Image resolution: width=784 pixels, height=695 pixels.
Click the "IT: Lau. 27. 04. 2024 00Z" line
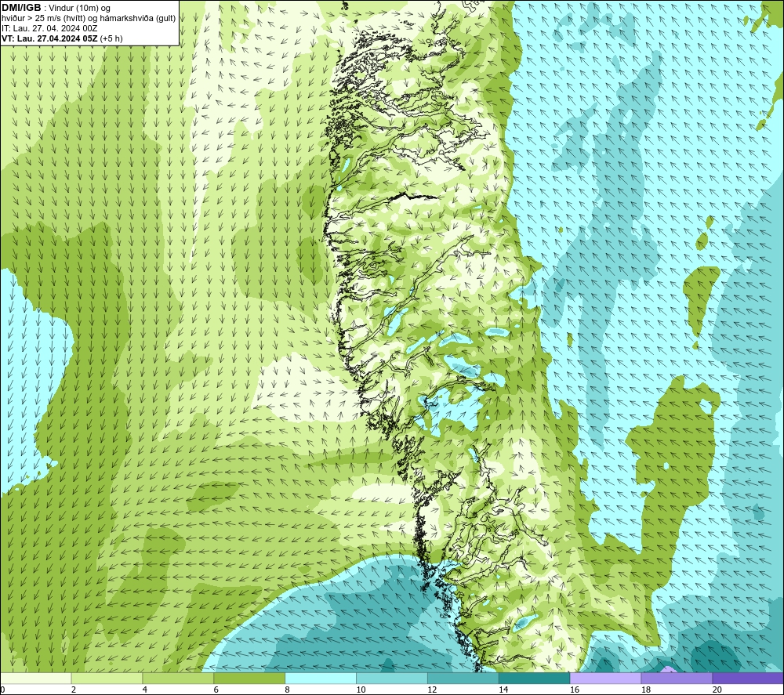coord(49,28)
